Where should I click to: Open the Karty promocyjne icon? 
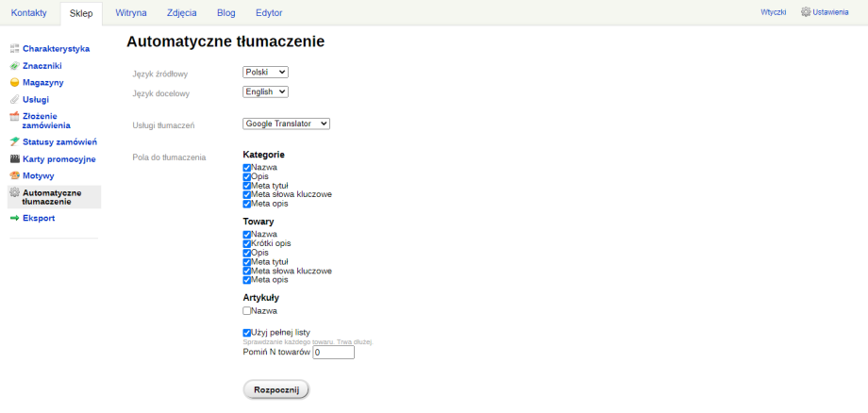(x=15, y=159)
